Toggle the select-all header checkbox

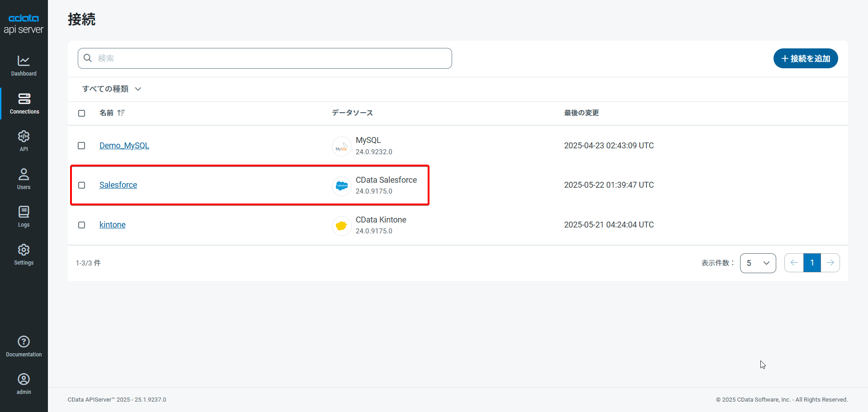tap(81, 113)
